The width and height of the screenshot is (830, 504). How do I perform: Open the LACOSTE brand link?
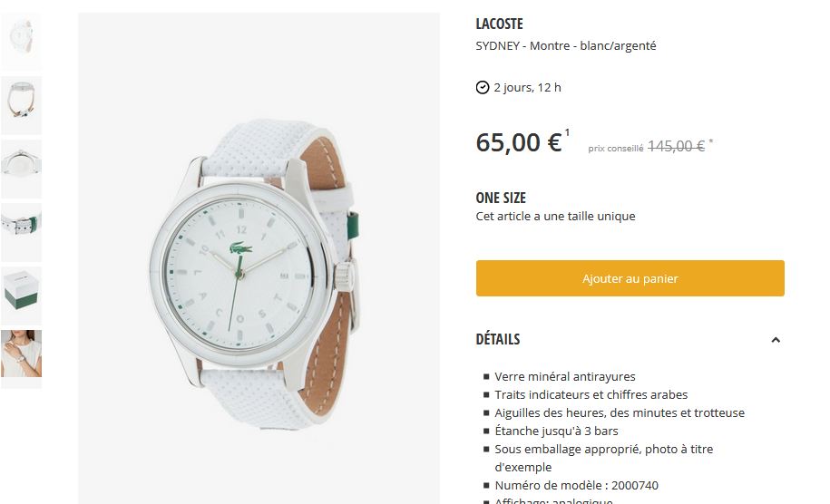tap(499, 24)
